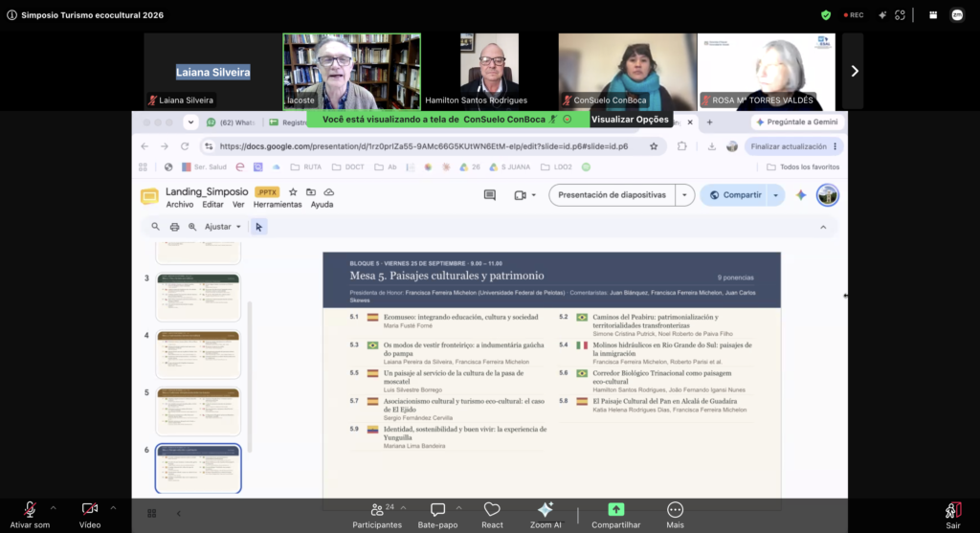The width and height of the screenshot is (980, 533).
Task: Open Bate-papo chat panel
Action: point(437,510)
